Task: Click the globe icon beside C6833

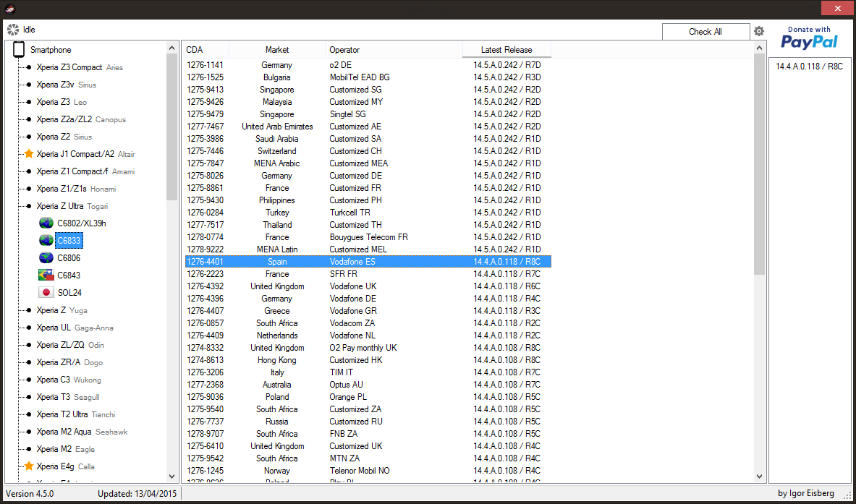Action: coord(46,241)
